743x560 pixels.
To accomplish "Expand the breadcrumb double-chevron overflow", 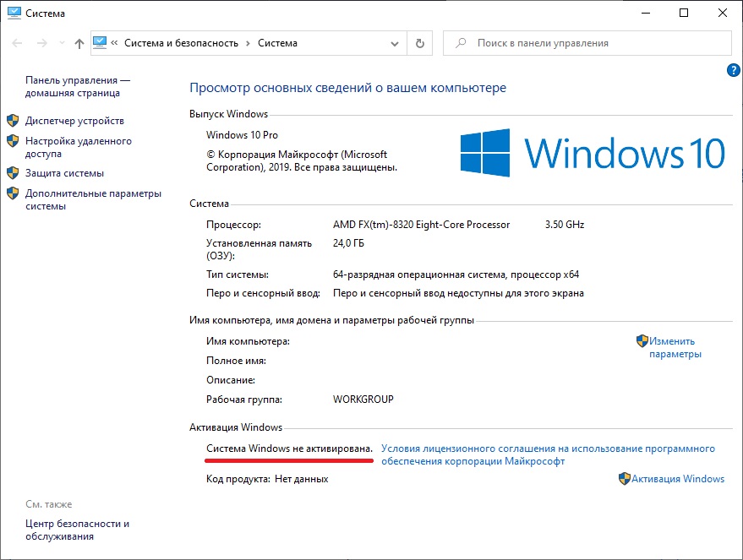I will pos(114,43).
